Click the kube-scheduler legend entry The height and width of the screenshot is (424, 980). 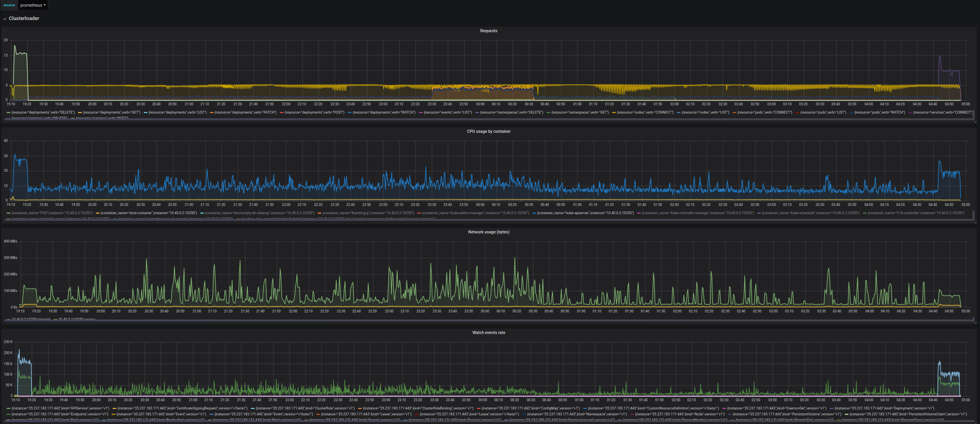pyautogui.click(x=811, y=213)
